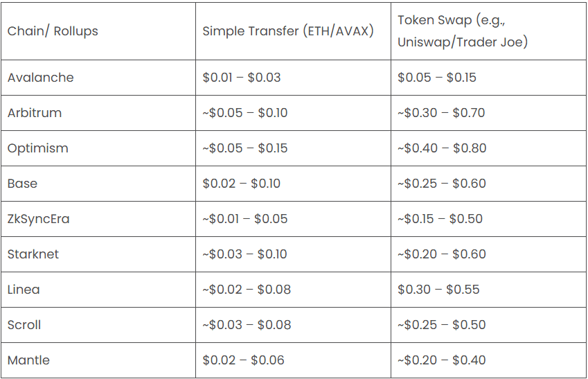Click ZkSyncEra simple transfer ~$0.01 – $0.05

pos(245,218)
